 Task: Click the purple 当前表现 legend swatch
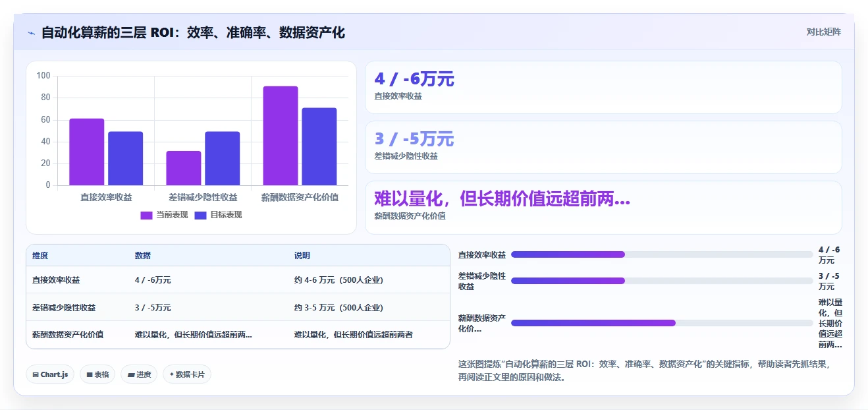pos(147,216)
